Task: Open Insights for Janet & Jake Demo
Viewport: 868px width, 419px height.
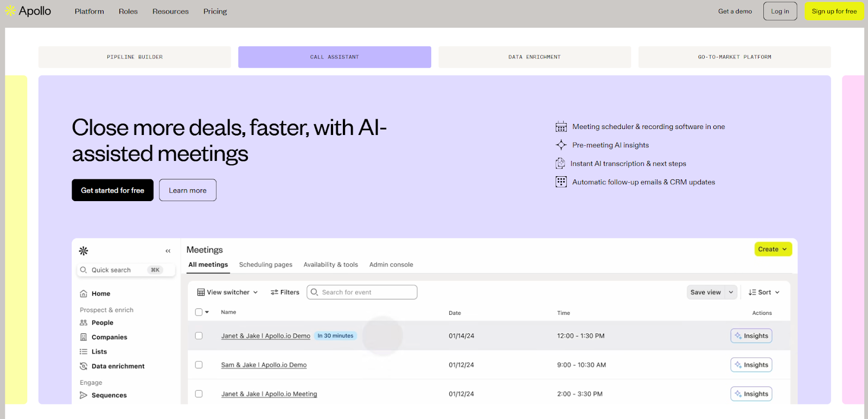Action: click(x=751, y=336)
